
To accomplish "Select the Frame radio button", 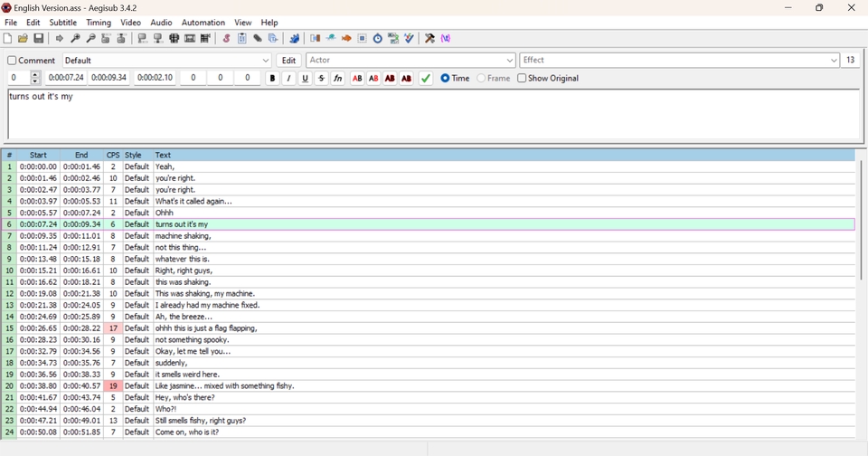I will [x=482, y=79].
